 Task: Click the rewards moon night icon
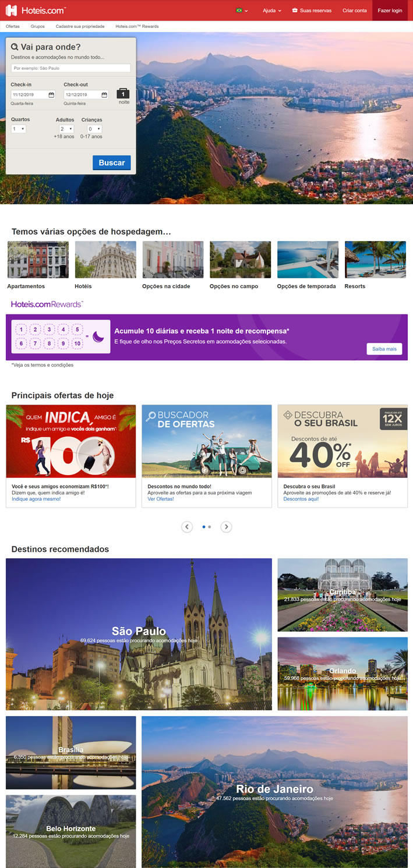98,336
